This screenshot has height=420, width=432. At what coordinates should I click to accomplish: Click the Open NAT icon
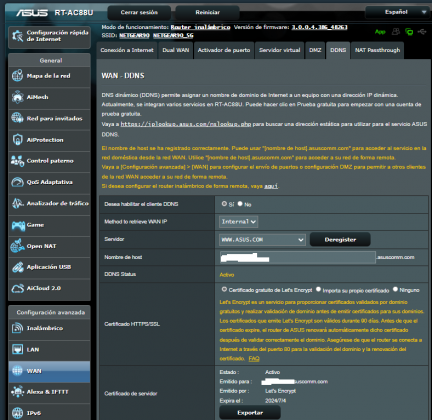tap(17, 246)
